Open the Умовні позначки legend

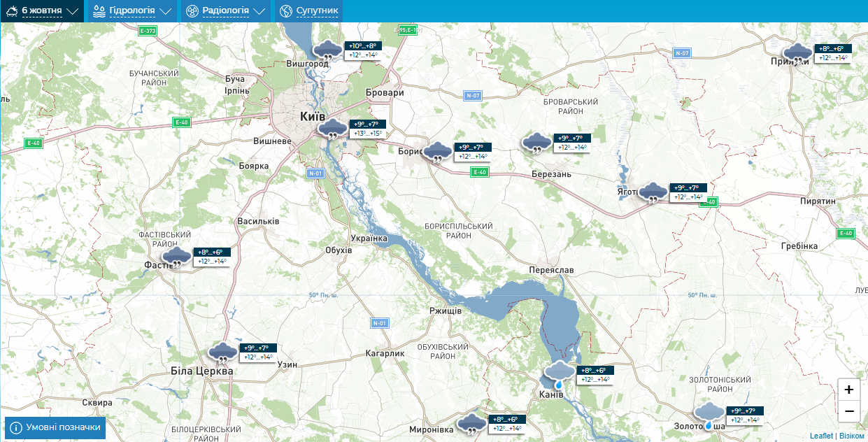(55, 427)
